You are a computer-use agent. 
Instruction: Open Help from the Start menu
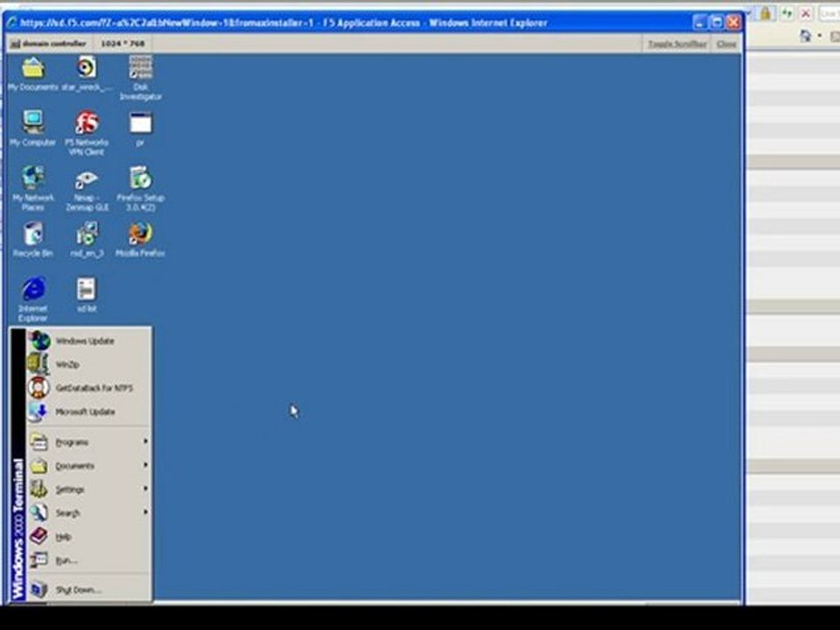click(88, 536)
